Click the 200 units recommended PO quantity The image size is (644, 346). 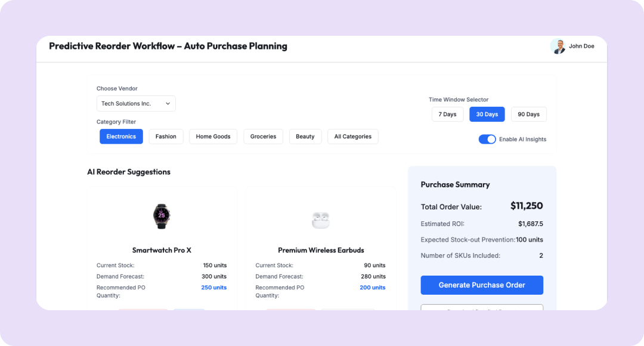373,288
